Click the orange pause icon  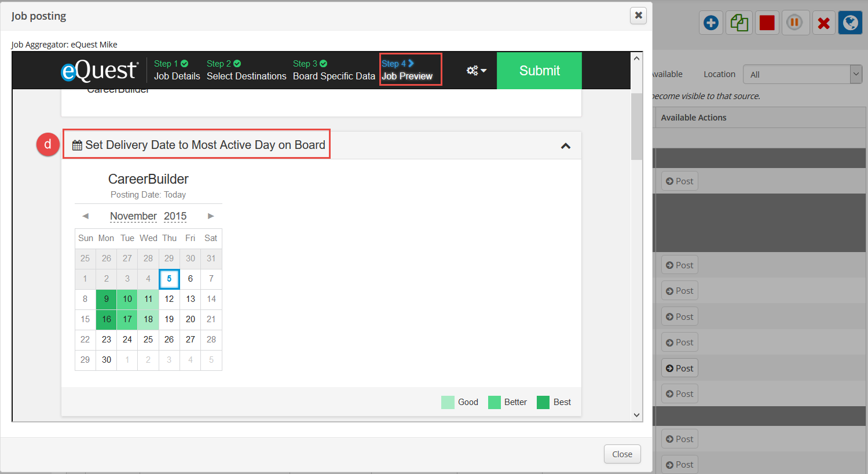[x=795, y=23]
